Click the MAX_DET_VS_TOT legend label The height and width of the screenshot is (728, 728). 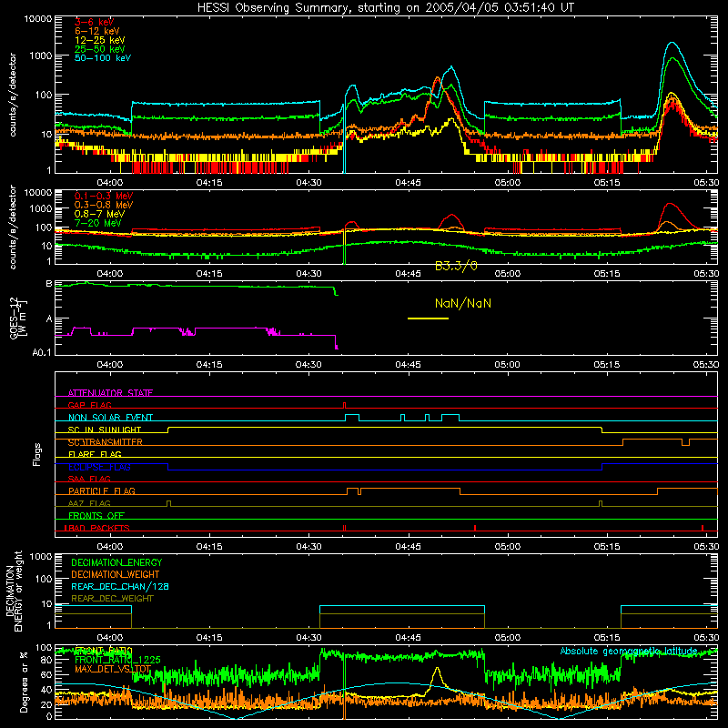[x=113, y=669]
